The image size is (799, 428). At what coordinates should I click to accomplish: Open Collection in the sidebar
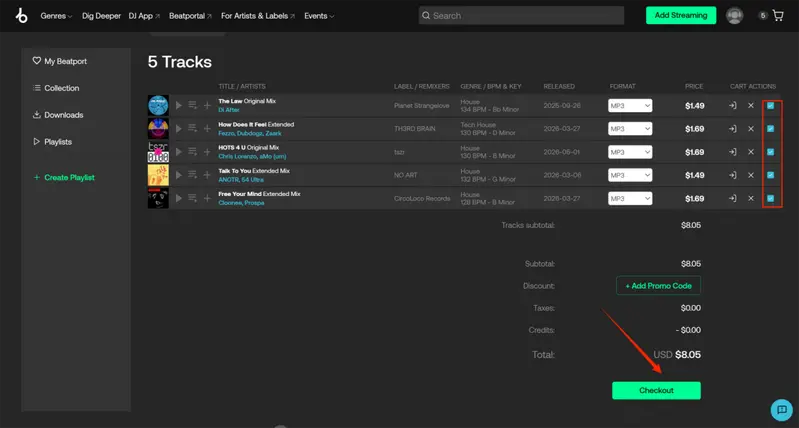click(x=56, y=88)
